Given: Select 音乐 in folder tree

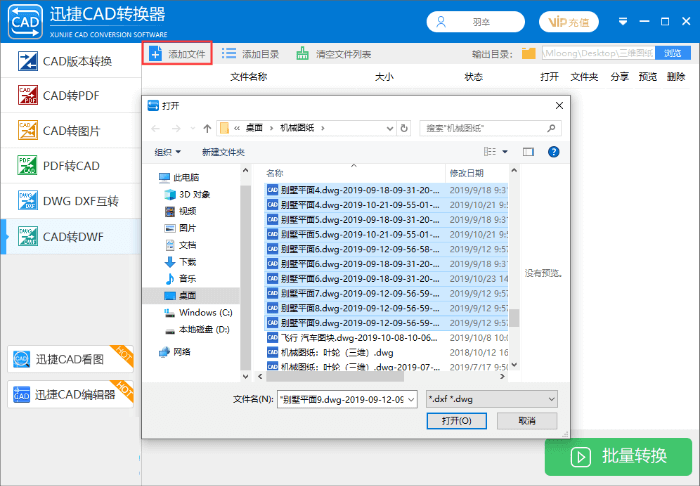Looking at the screenshot, I should (x=181, y=279).
